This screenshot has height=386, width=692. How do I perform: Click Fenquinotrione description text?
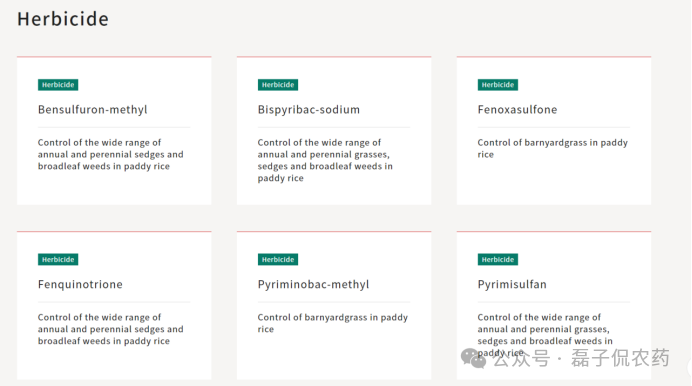coord(110,329)
